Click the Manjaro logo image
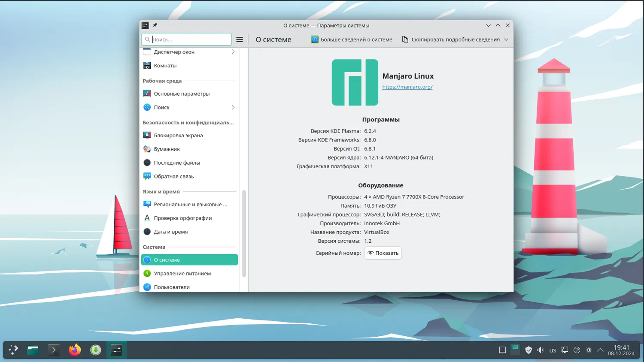 click(x=355, y=82)
